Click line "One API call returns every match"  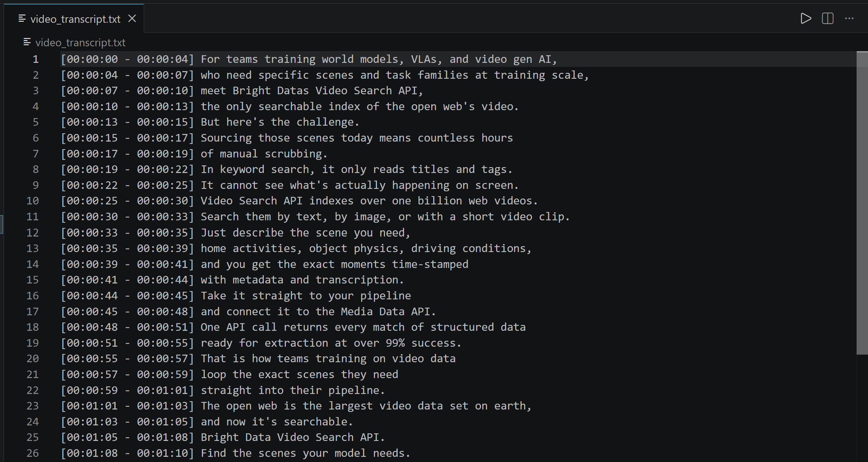pyautogui.click(x=363, y=327)
